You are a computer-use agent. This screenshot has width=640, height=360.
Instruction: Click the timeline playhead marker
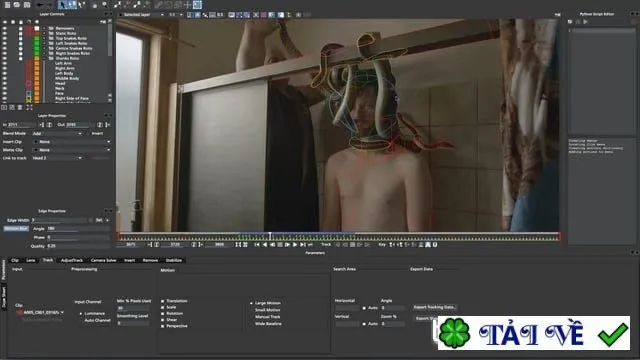[270, 236]
